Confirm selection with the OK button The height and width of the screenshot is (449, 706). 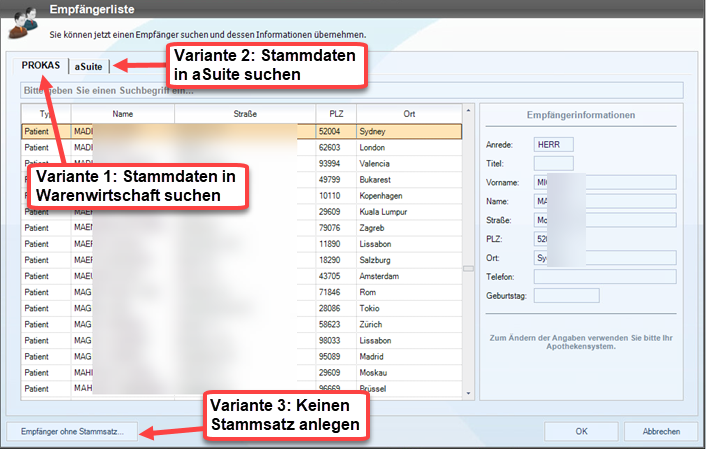pyautogui.click(x=581, y=432)
